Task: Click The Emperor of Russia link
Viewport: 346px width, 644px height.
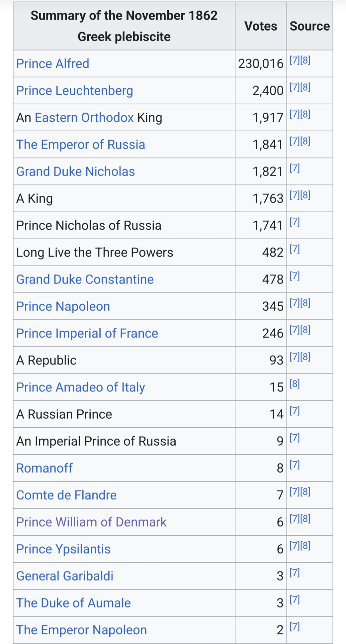Action: click(x=81, y=145)
